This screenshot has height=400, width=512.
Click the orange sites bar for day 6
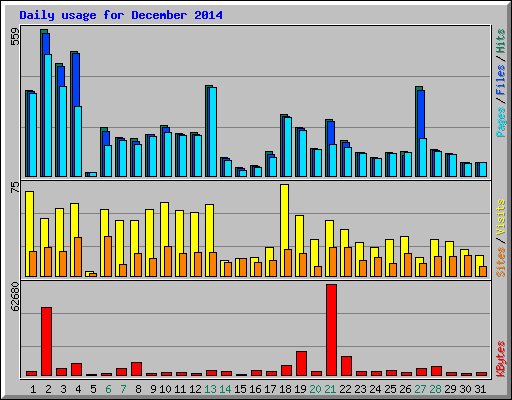pyautogui.click(x=108, y=256)
